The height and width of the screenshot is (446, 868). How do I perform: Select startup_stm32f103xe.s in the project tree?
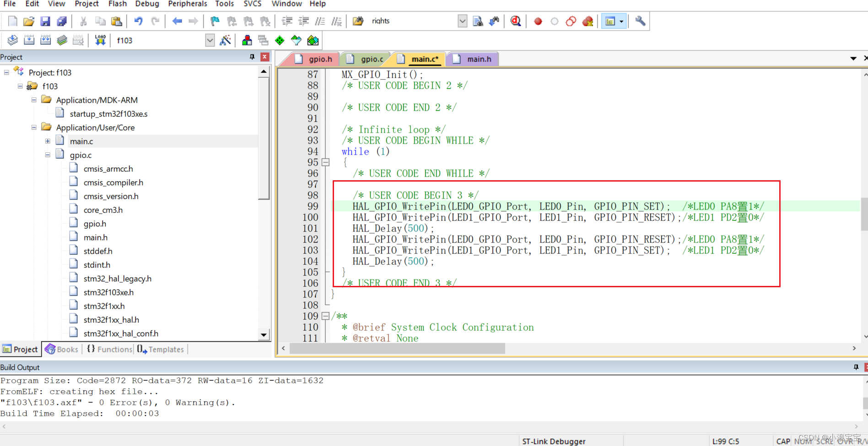point(108,113)
